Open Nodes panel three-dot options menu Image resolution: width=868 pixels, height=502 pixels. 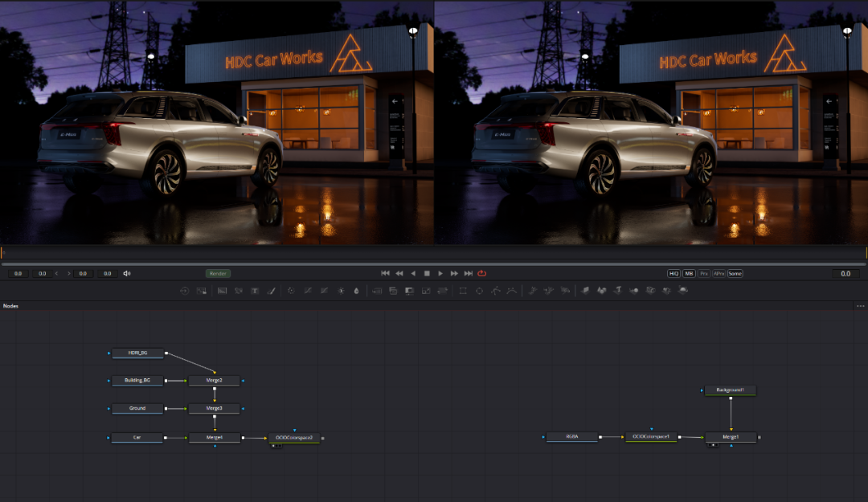(x=860, y=306)
